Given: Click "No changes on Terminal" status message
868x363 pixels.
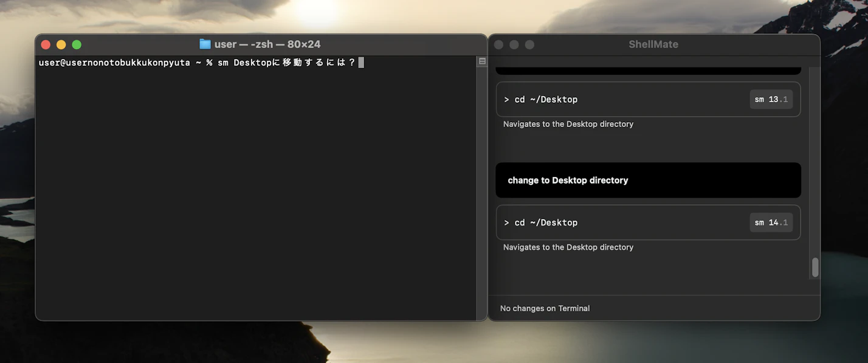Looking at the screenshot, I should click(545, 308).
